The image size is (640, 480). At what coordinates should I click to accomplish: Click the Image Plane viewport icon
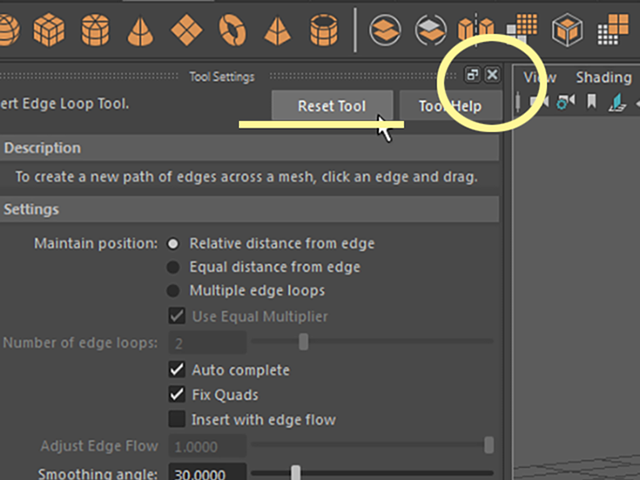(x=618, y=102)
